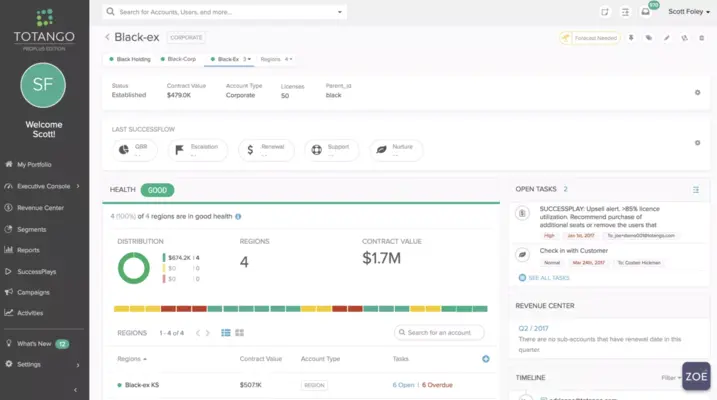This screenshot has height=400, width=717.
Task: Delete account with trash icon
Action: (x=701, y=38)
